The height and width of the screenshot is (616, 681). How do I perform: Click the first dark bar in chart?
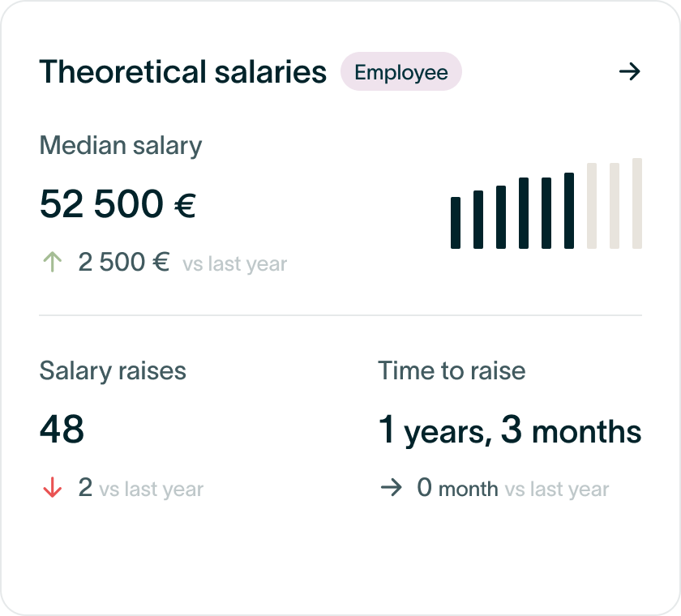click(455, 223)
